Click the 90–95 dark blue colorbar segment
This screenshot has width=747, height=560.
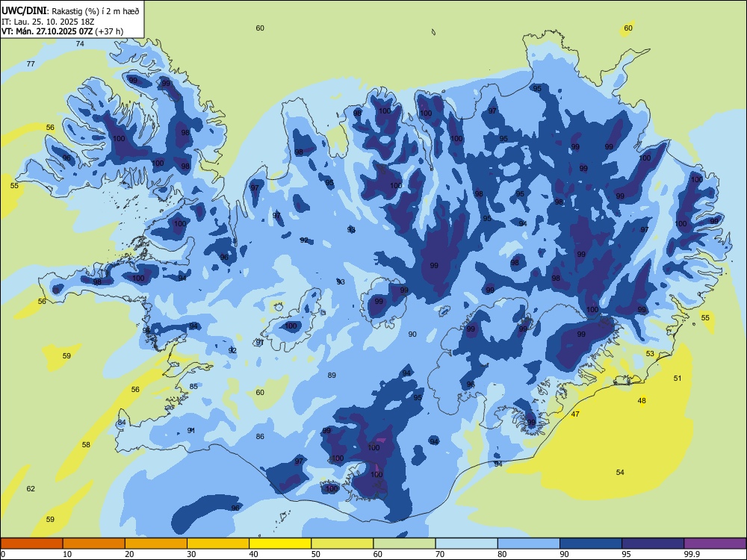click(x=591, y=544)
